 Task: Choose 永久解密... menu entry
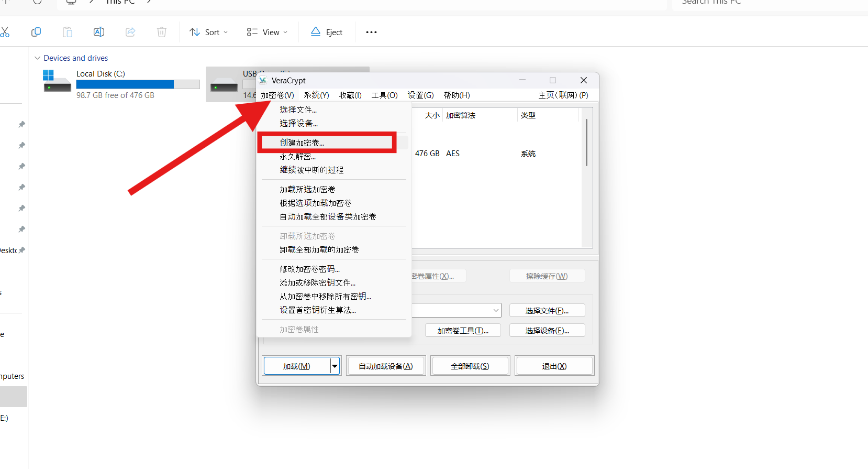click(334, 156)
